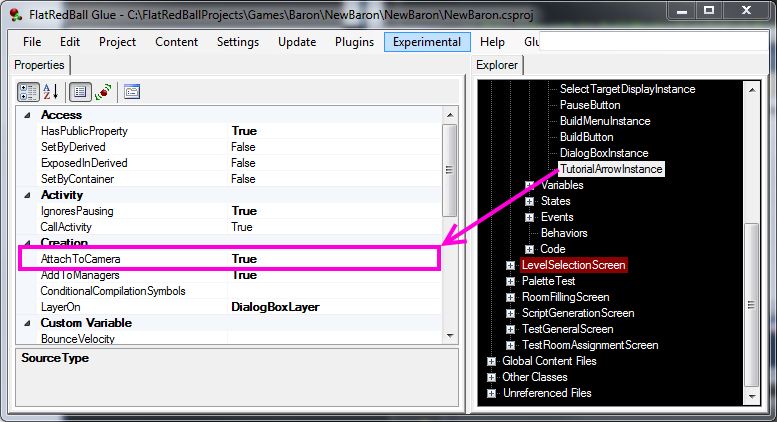This screenshot has width=777, height=422.
Task: Click the Properties view toolbar icon
Action: tap(80, 92)
